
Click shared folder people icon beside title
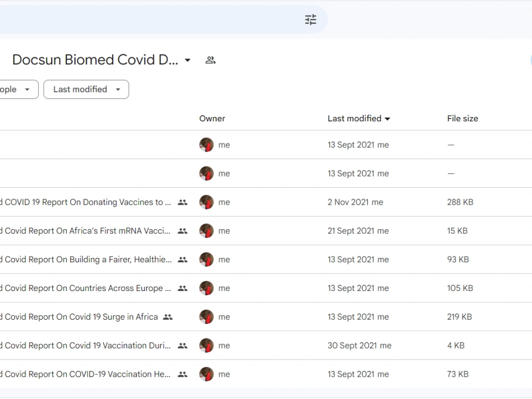tap(210, 60)
